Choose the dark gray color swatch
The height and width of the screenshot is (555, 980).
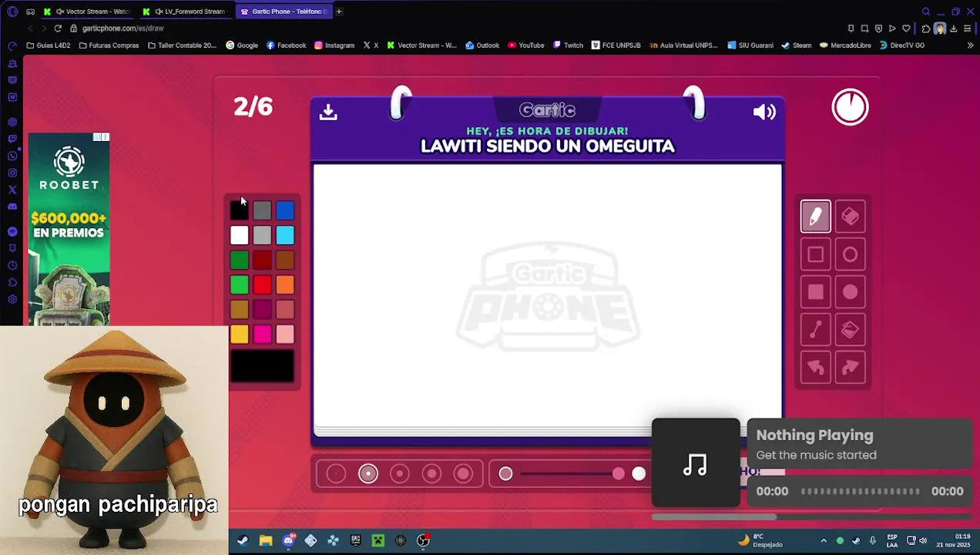(262, 210)
